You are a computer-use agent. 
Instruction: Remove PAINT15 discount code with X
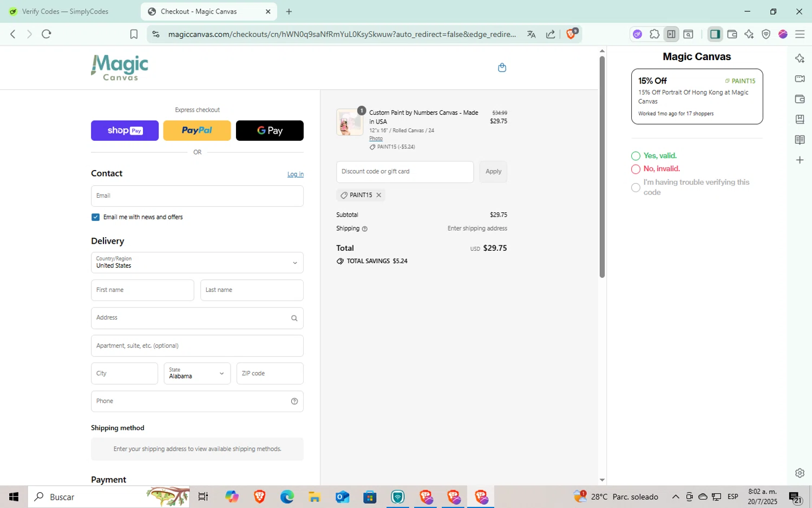click(x=379, y=195)
